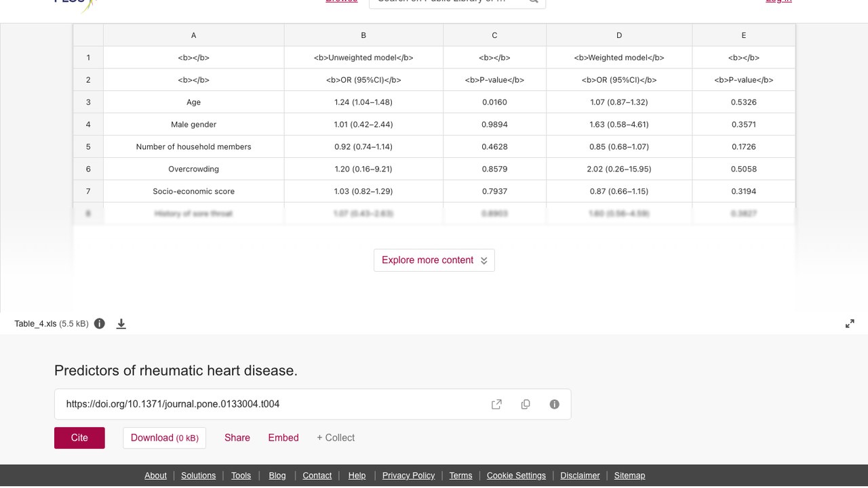Click the '0.0160' P-value cell
Screen dimensions: 868x488
tap(494, 102)
